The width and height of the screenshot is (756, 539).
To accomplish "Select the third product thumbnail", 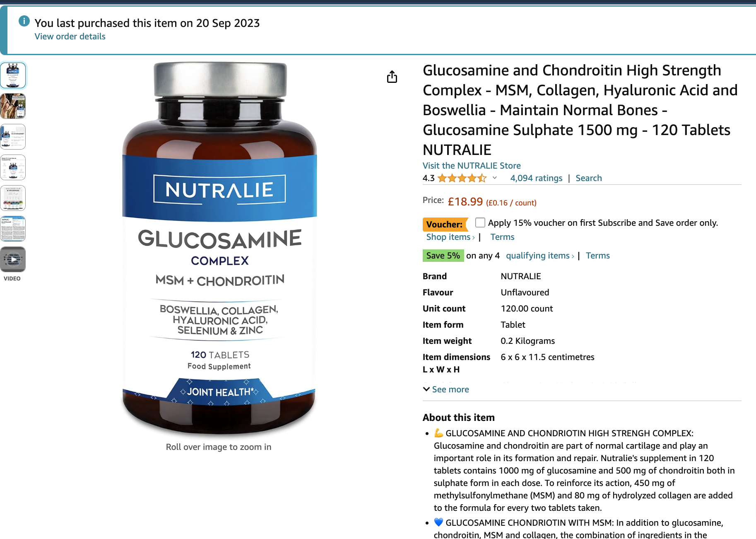I will 13,137.
